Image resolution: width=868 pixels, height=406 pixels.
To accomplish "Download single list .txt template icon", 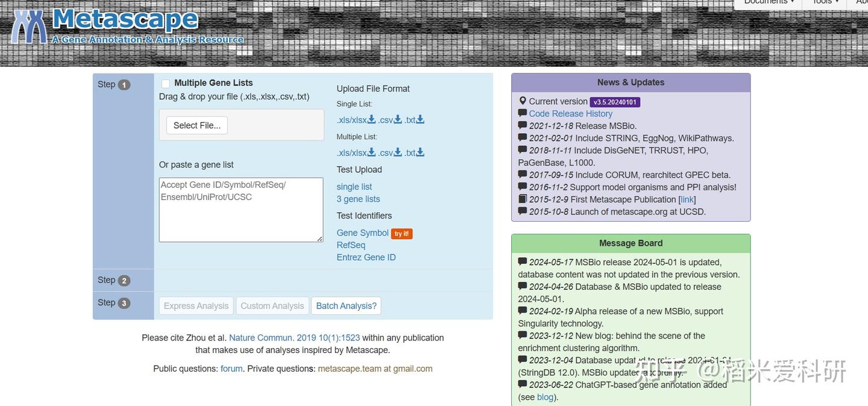I will (x=420, y=119).
